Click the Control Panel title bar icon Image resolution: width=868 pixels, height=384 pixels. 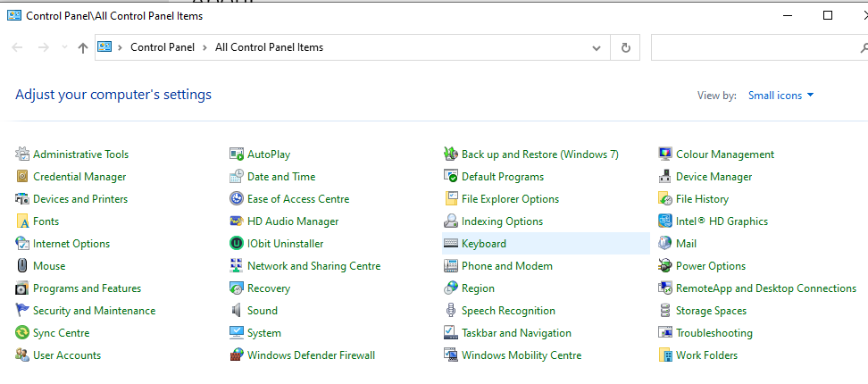pyautogui.click(x=14, y=15)
